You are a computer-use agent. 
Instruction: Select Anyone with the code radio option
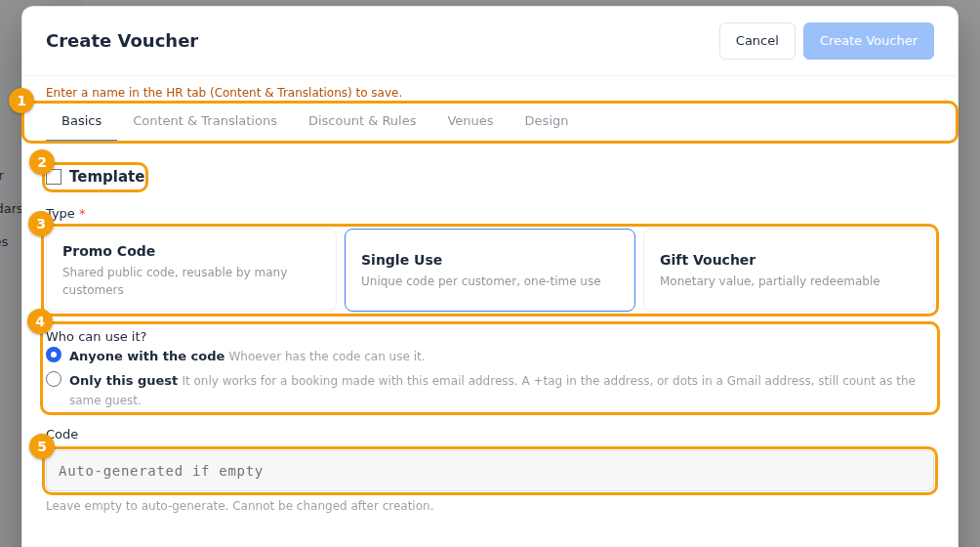point(54,356)
